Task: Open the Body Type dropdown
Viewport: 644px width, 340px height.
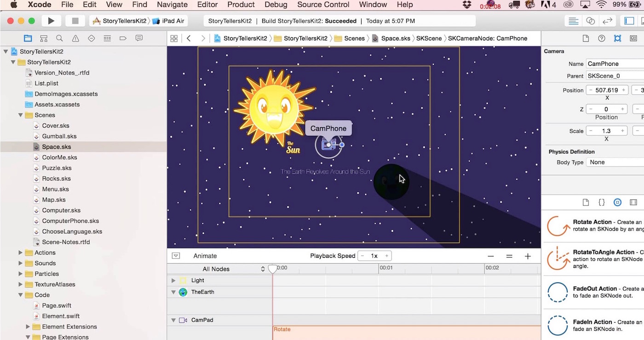Action: pos(615,162)
